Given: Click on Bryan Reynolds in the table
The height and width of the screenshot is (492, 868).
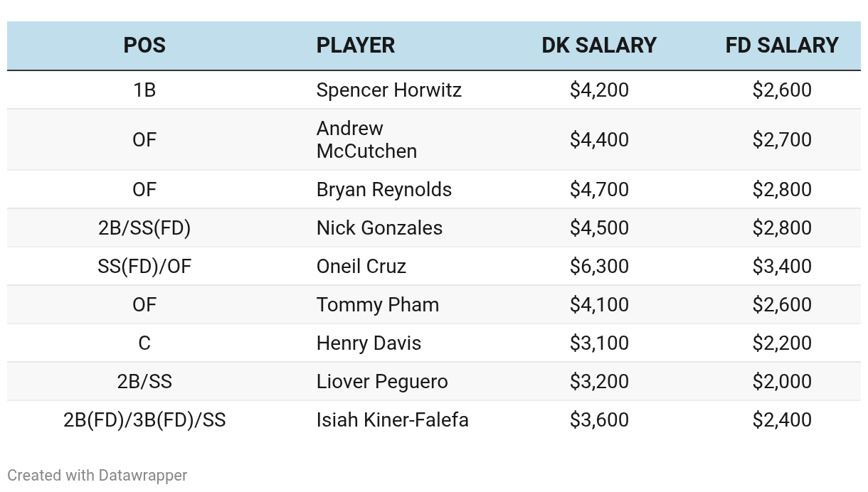Looking at the screenshot, I should click(x=384, y=190).
